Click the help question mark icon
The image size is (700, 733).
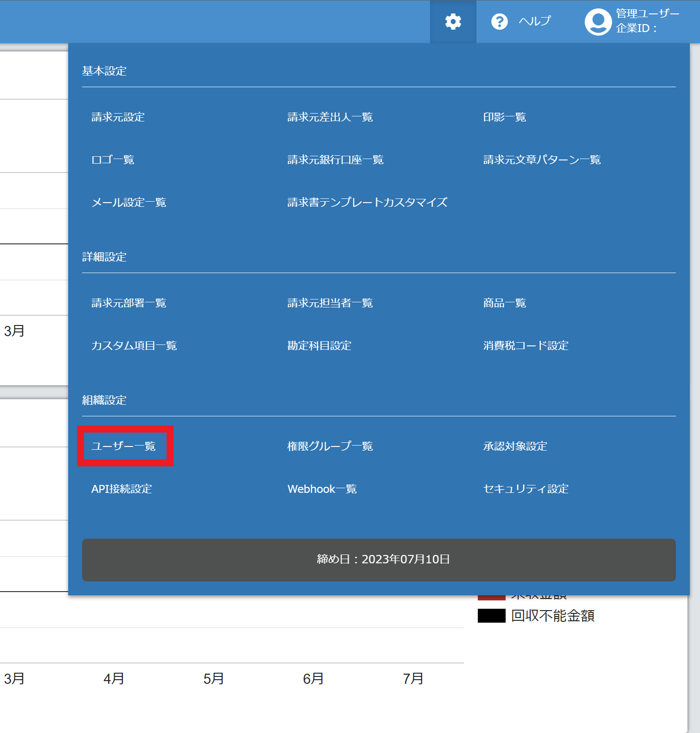499,22
